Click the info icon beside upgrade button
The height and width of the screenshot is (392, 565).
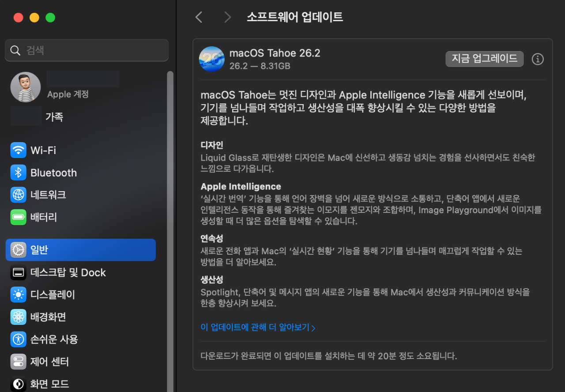point(537,59)
